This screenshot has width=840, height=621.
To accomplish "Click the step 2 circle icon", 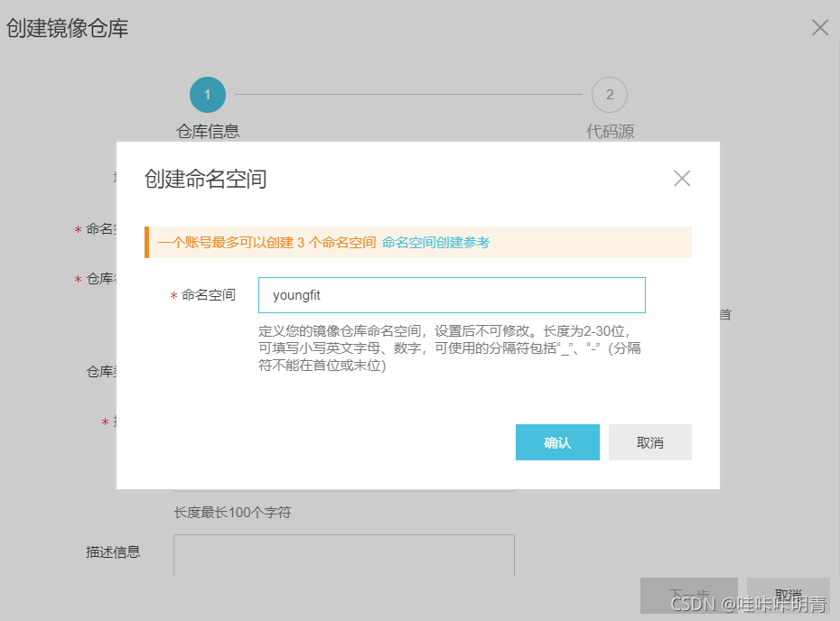I will click(x=609, y=94).
